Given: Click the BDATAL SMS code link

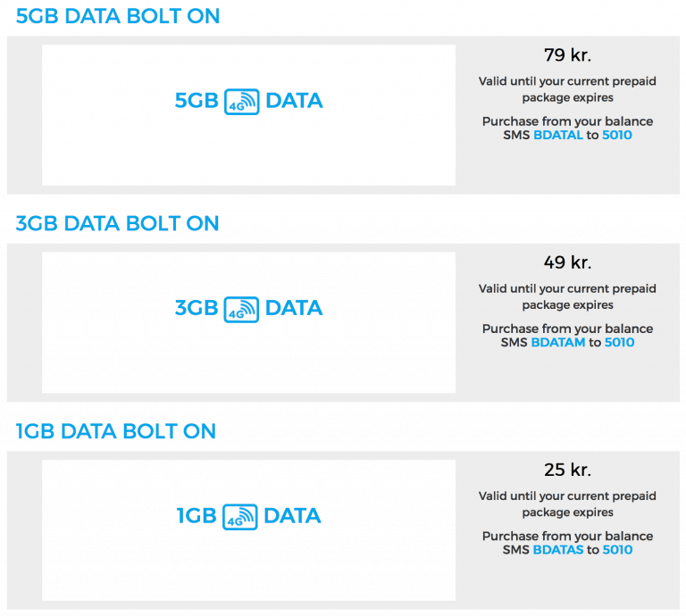Looking at the screenshot, I should coord(558,135).
